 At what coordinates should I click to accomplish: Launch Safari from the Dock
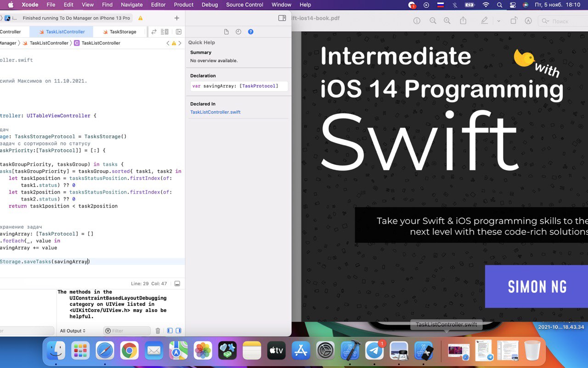[105, 351]
